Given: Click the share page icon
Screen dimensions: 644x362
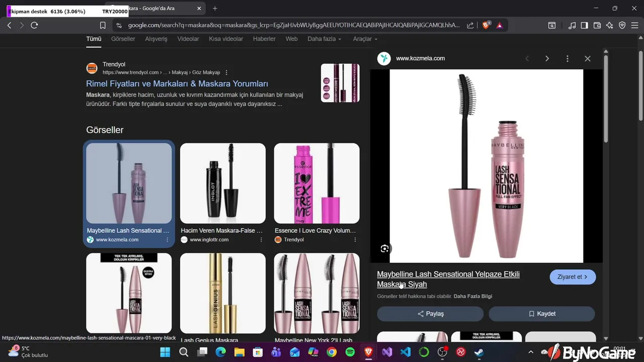Looking at the screenshot, I should tap(470, 25).
